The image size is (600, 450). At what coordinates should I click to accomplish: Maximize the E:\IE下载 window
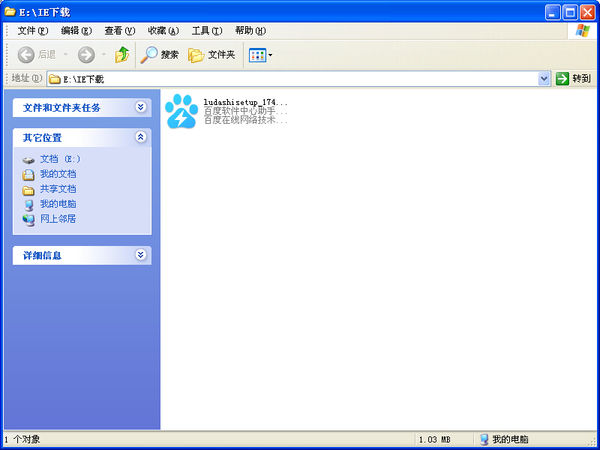tap(570, 13)
